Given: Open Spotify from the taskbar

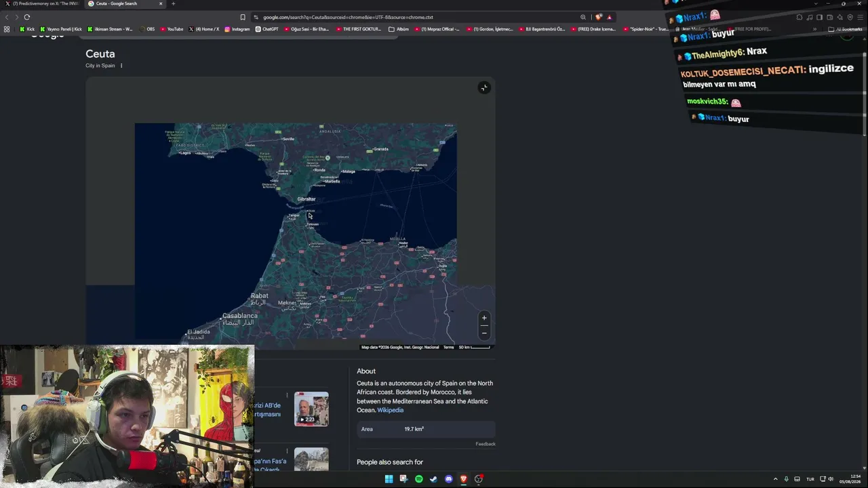Looking at the screenshot, I should tap(418, 479).
